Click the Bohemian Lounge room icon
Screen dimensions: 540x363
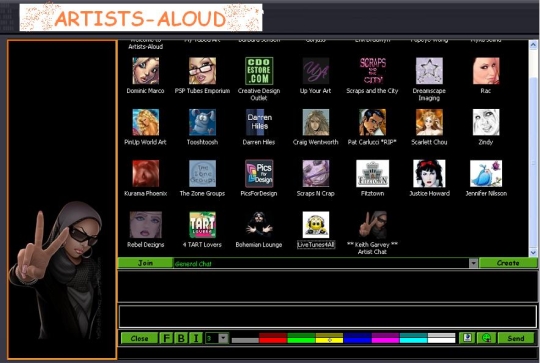click(259, 225)
